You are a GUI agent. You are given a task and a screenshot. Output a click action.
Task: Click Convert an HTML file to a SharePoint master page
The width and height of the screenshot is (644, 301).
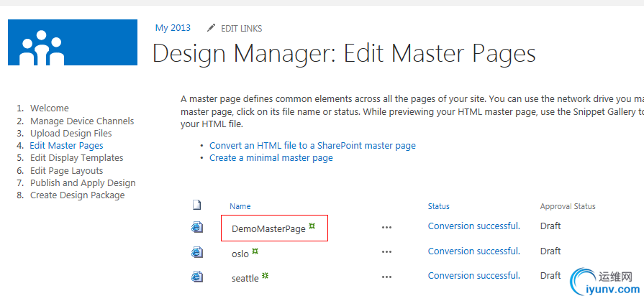click(x=312, y=146)
